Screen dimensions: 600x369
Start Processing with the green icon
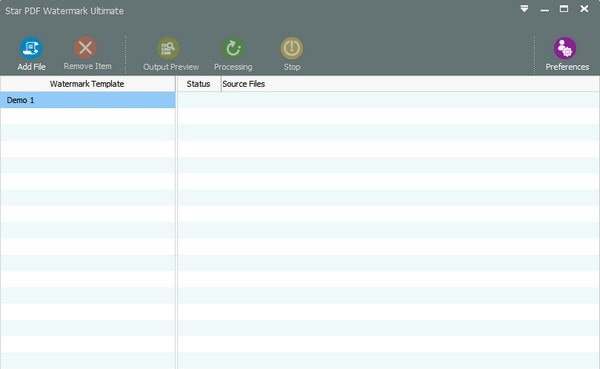(233, 48)
